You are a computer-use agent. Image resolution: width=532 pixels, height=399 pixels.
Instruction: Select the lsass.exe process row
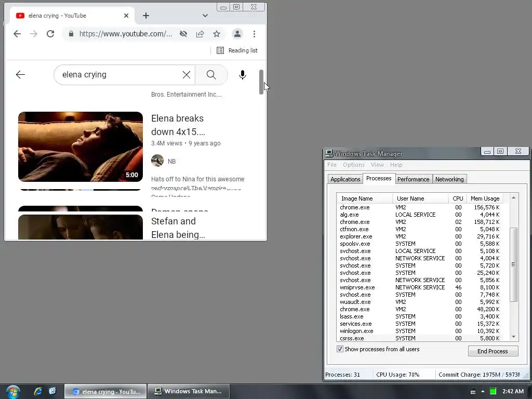click(x=420, y=316)
